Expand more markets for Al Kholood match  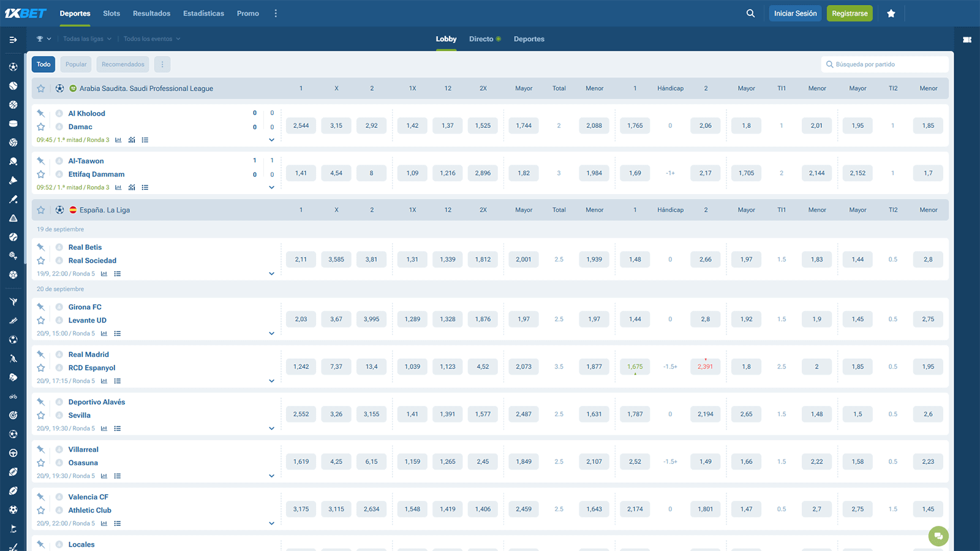coord(272,140)
